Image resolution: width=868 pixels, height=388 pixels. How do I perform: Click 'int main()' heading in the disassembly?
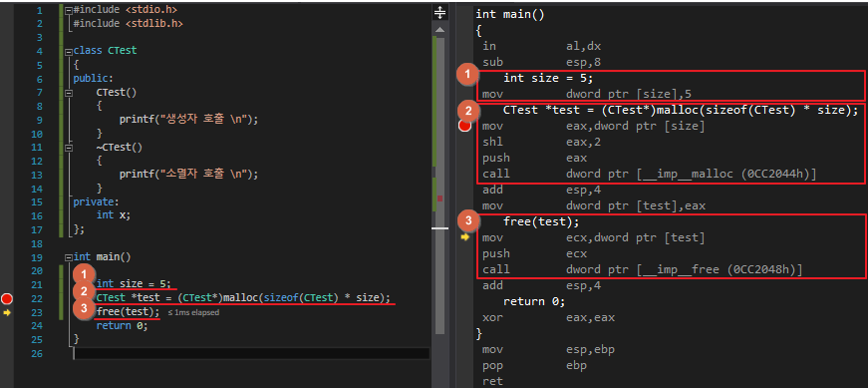510,14
